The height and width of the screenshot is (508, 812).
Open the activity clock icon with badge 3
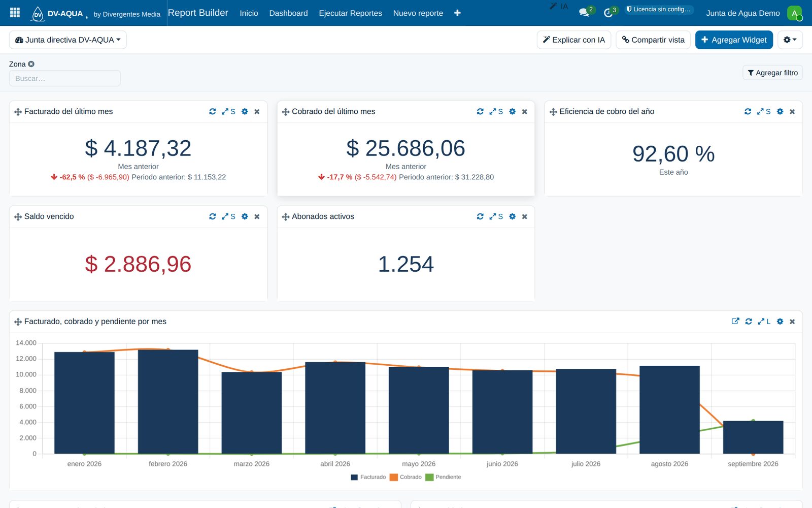608,13
